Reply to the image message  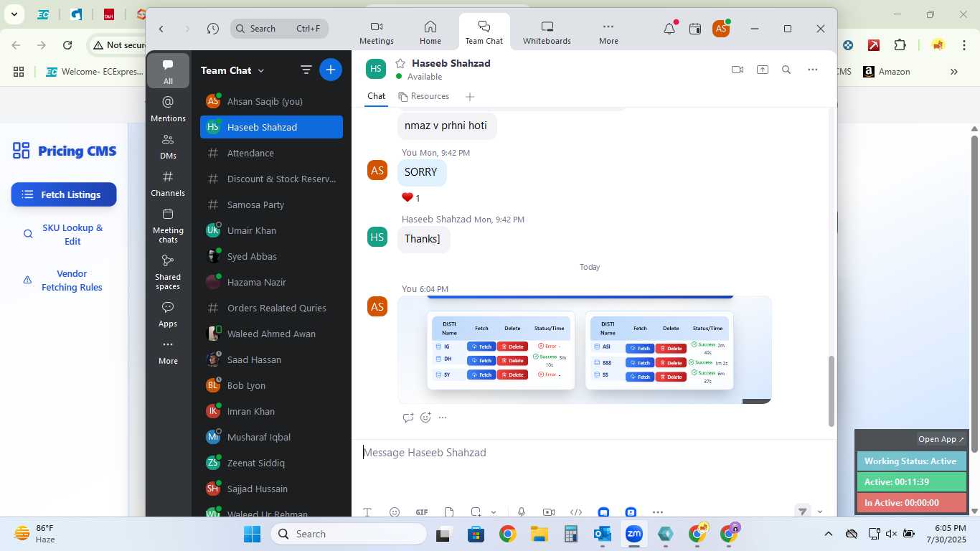(407, 418)
